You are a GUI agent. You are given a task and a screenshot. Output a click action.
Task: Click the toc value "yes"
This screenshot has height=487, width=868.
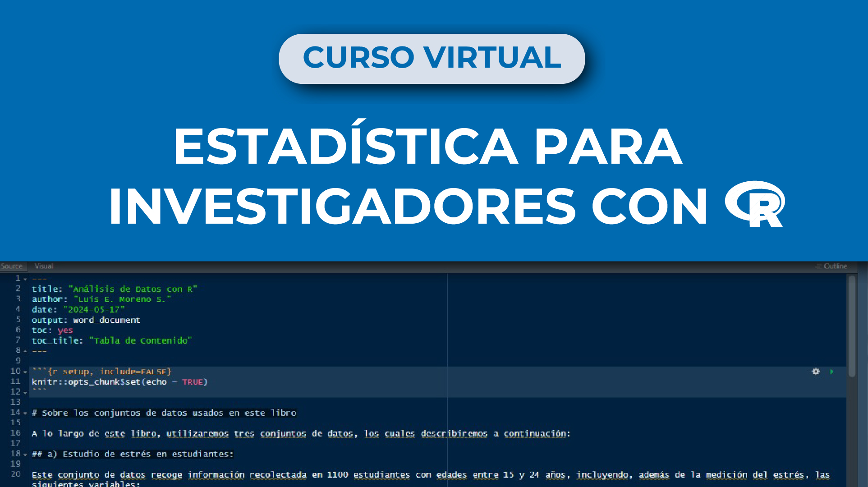click(x=65, y=331)
